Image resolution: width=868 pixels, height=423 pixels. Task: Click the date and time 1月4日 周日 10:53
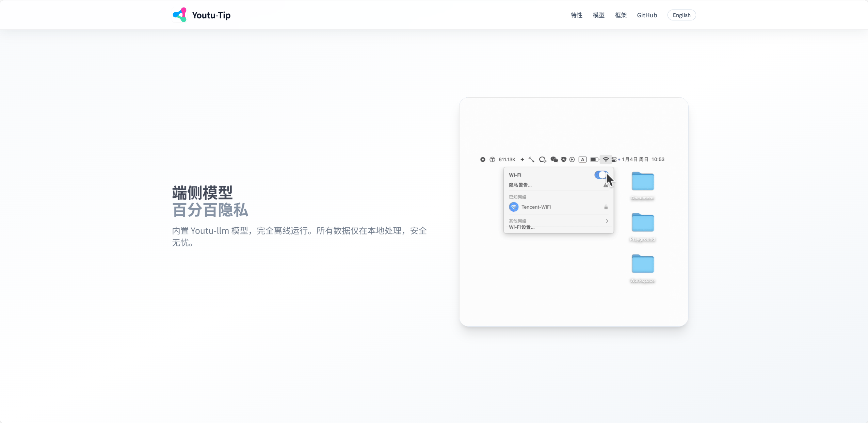(643, 159)
